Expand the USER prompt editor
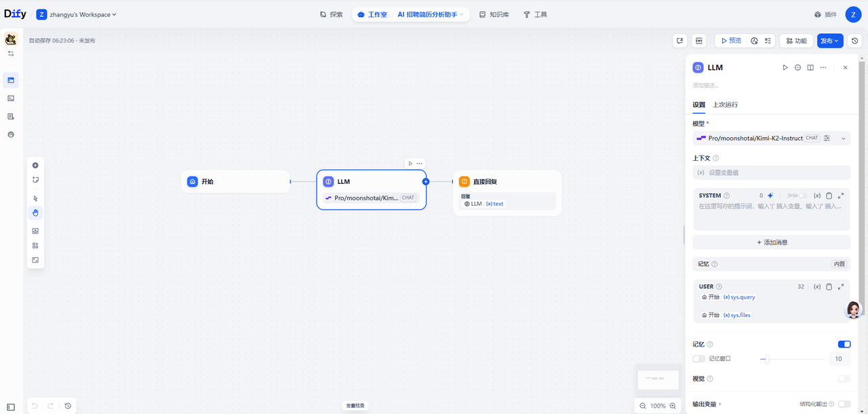 pos(841,286)
